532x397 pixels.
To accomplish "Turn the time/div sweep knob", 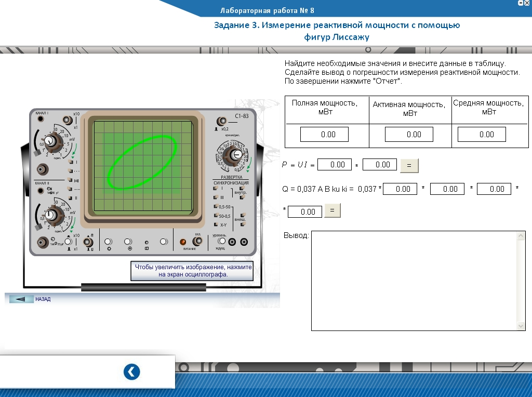I will point(236,155).
